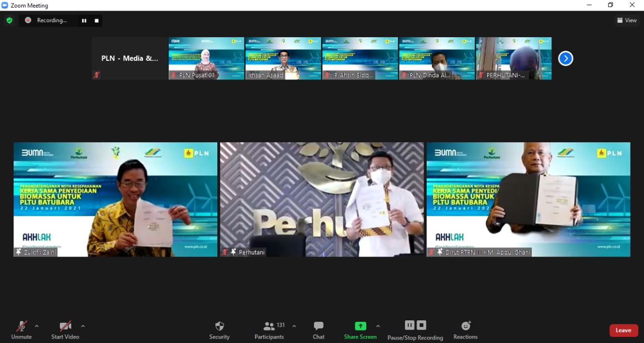644x343 pixels.
Task: Start Video camera toggle
Action: point(65,330)
